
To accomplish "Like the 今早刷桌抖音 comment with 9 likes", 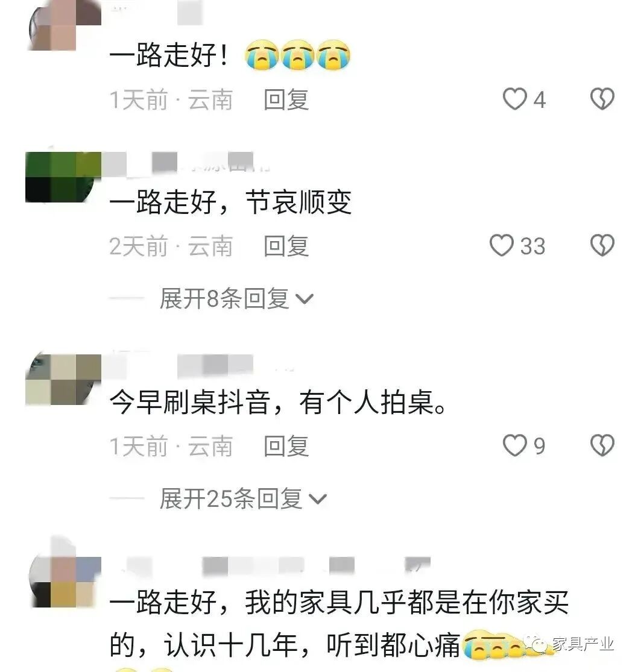I will (514, 445).
